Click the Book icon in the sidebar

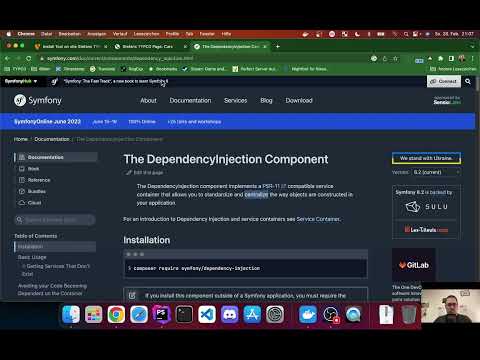click(x=22, y=169)
